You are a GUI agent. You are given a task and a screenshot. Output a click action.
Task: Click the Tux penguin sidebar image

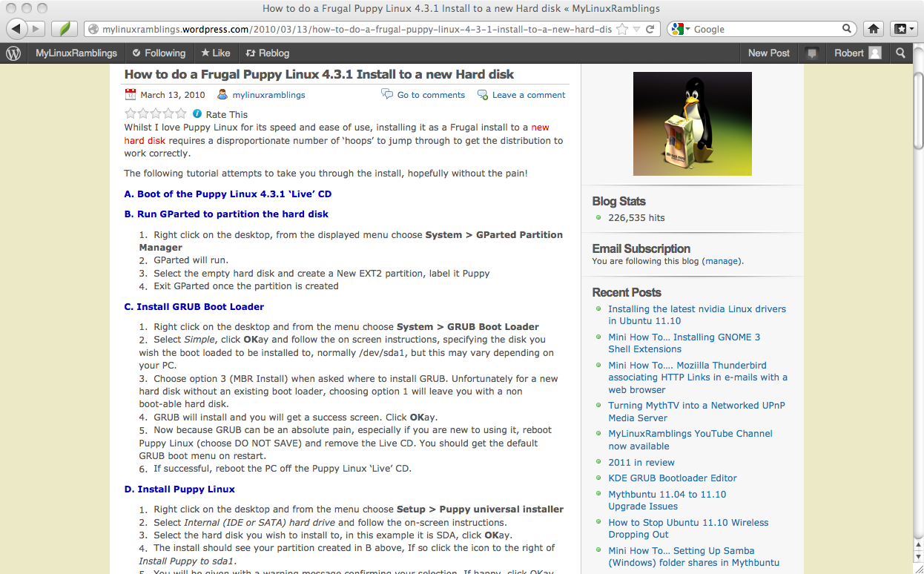(692, 124)
